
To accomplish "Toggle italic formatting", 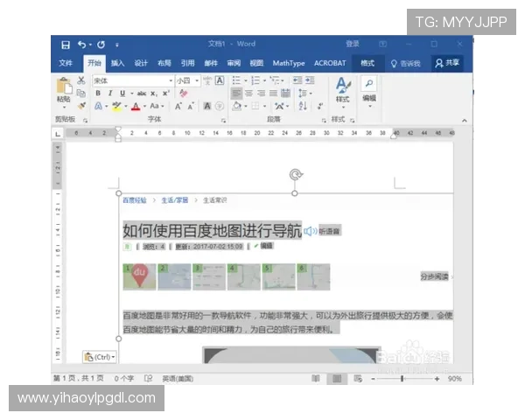I will [x=110, y=93].
